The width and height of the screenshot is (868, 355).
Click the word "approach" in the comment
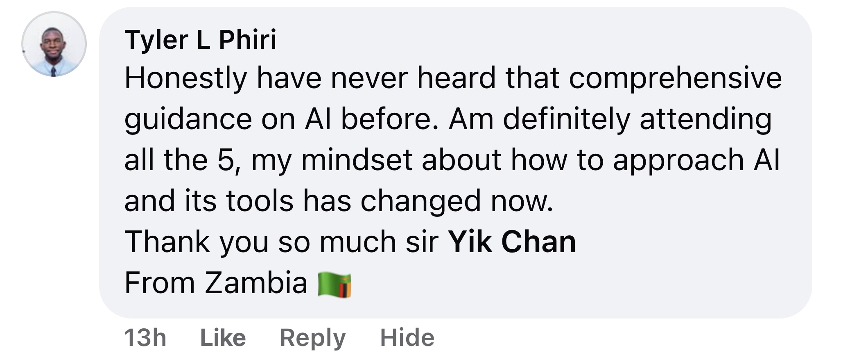678,160
